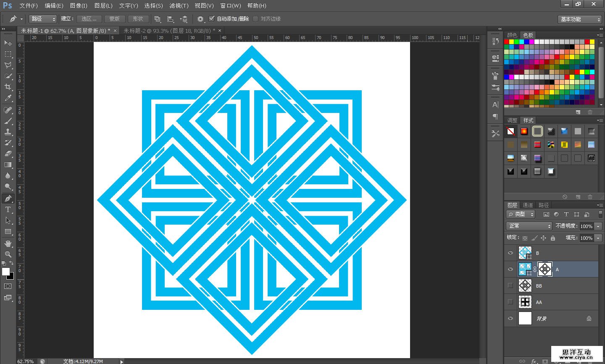Click the 选区... make selection button
605x364 pixels.
89,19
